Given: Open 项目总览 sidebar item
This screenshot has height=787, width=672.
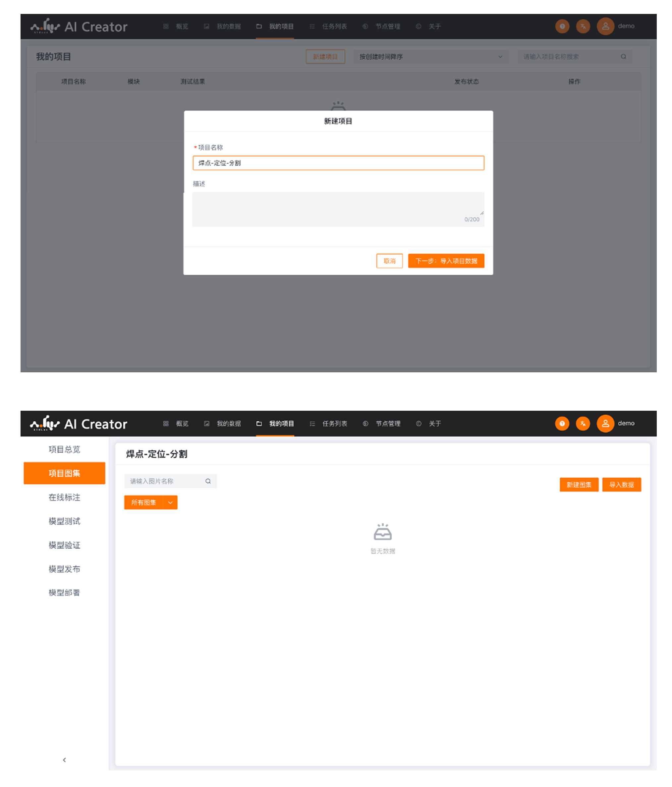Looking at the screenshot, I should click(x=64, y=449).
